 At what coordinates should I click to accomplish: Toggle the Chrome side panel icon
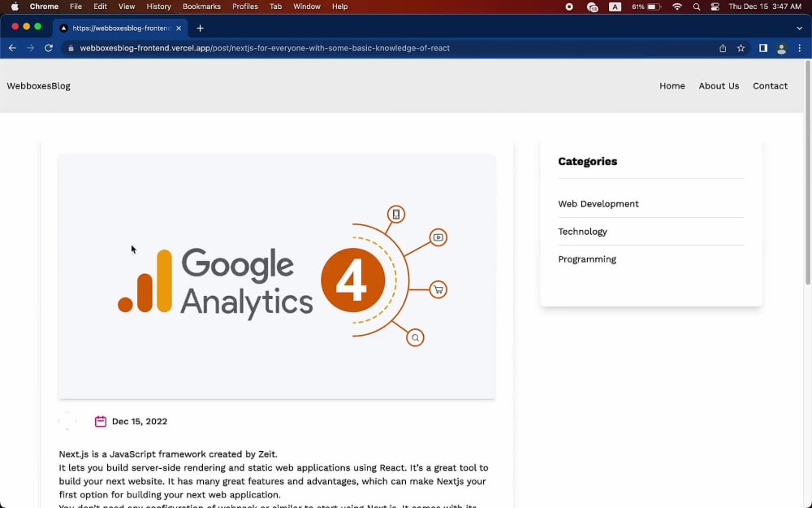point(763,48)
